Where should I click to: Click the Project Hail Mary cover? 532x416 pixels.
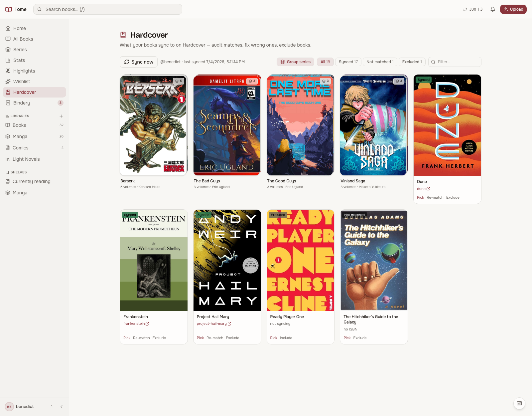[227, 260]
